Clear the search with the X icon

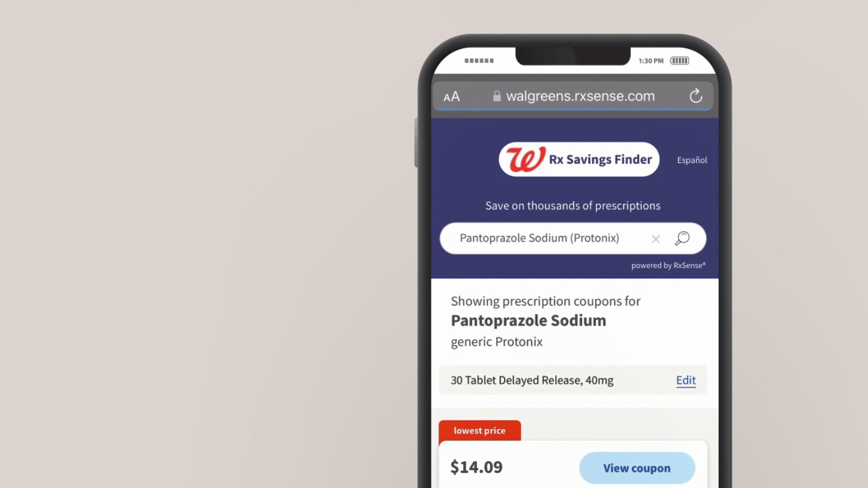[x=655, y=239]
